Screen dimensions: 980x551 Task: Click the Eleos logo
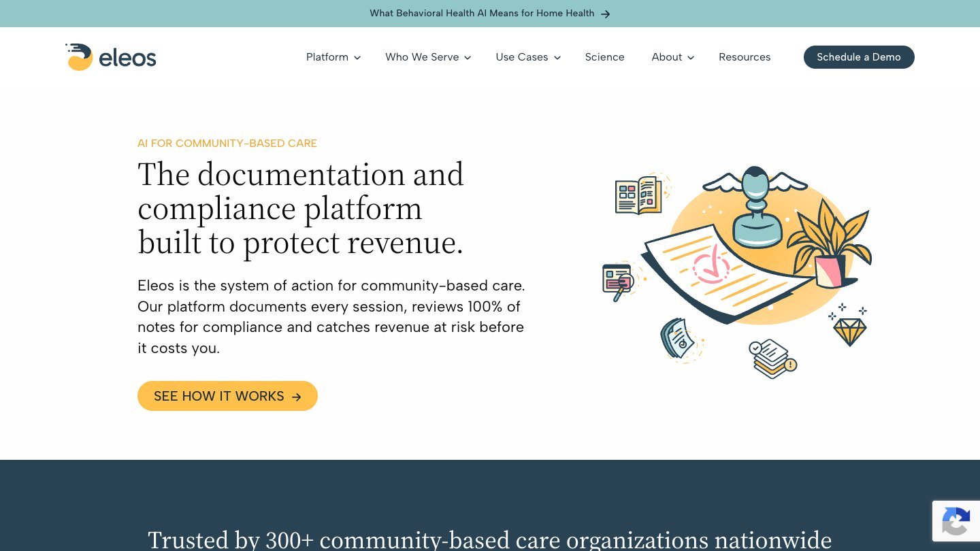point(111,57)
